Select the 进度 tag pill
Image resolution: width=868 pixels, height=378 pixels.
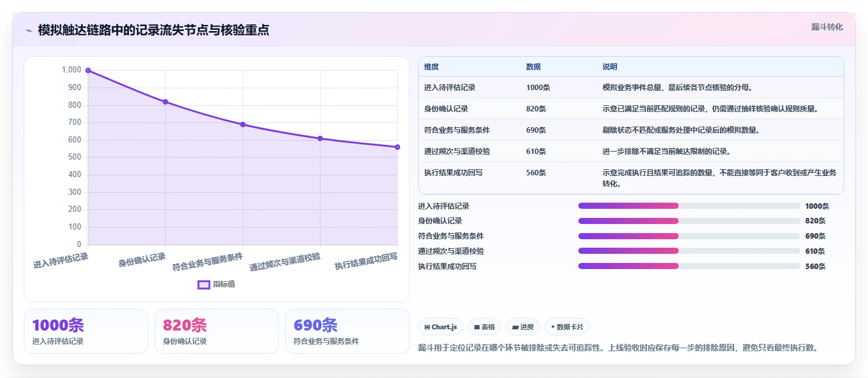523,327
